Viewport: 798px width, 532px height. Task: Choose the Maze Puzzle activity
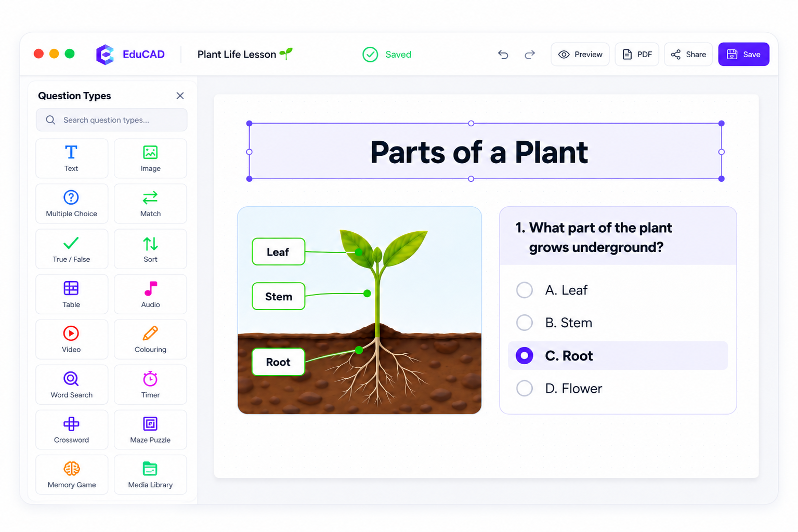[150, 430]
